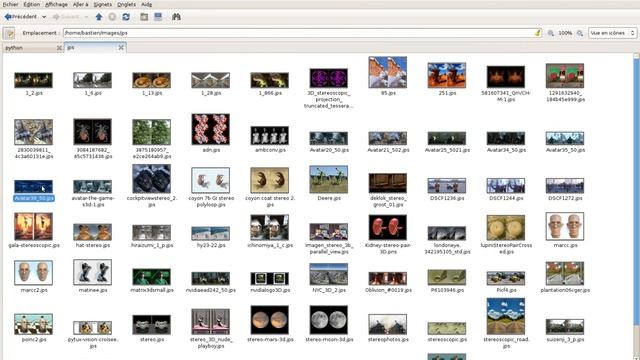Select the ambconv.jps thumbnail

(270, 136)
